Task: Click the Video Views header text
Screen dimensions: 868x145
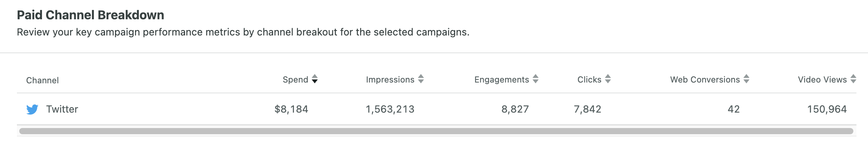Action: (822, 79)
